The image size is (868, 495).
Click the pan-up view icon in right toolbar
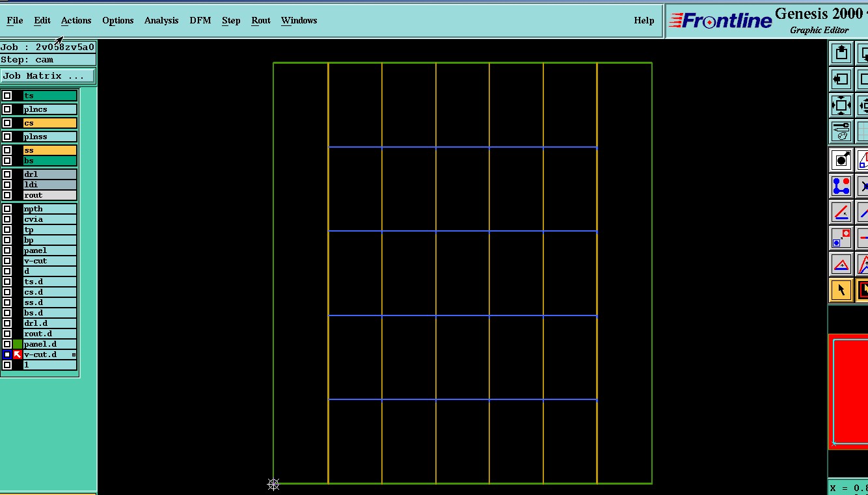click(841, 53)
